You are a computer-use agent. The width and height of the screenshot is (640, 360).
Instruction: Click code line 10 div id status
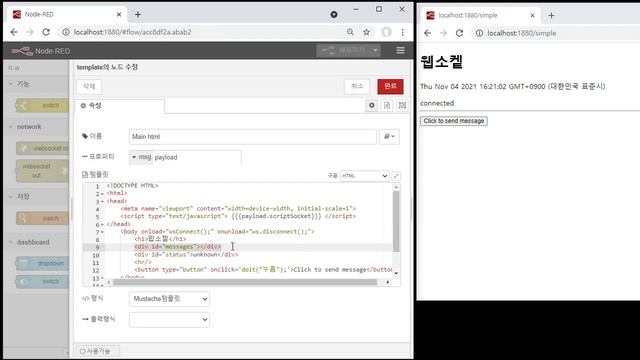tap(186, 255)
